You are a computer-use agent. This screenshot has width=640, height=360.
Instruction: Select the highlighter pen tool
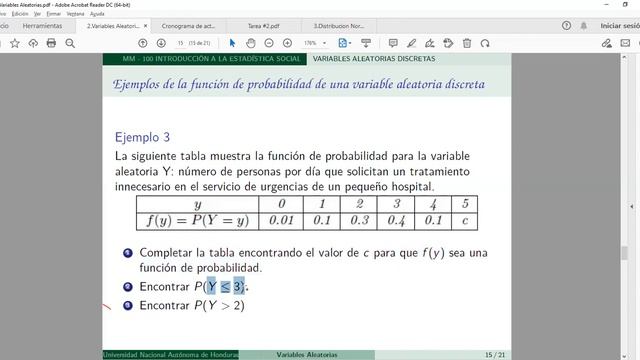tap(411, 43)
